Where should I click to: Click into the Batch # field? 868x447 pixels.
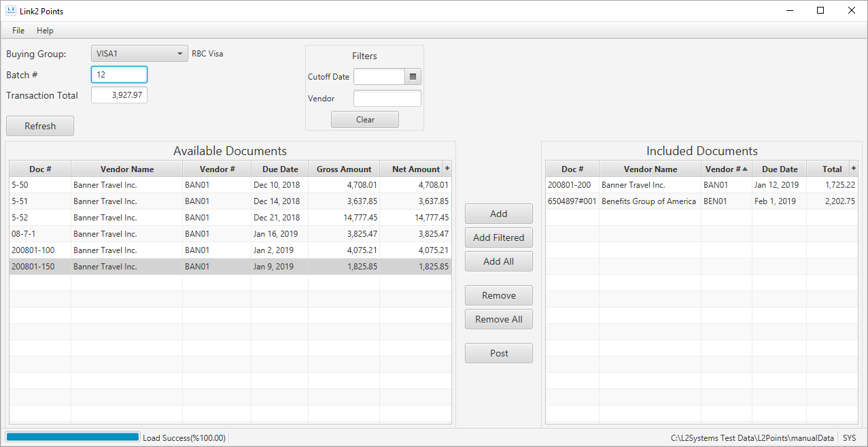tap(119, 74)
